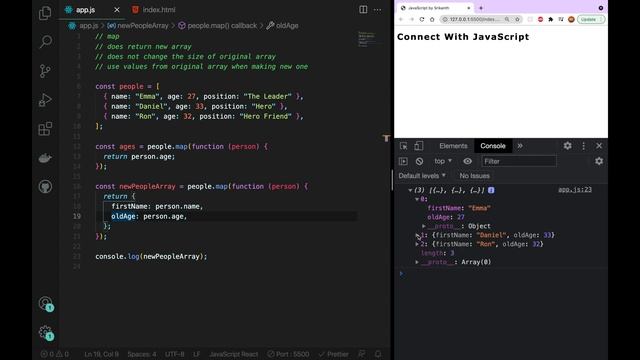The width and height of the screenshot is (640, 360).
Task: Click the browser Update button
Action: (x=591, y=19)
